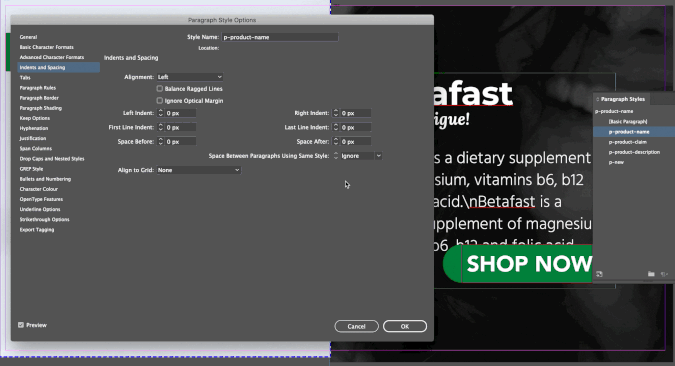Screen dimensions: 675x366
Task: Collapse Paragraph Styles panel with tab arrows
Action: [598, 99]
